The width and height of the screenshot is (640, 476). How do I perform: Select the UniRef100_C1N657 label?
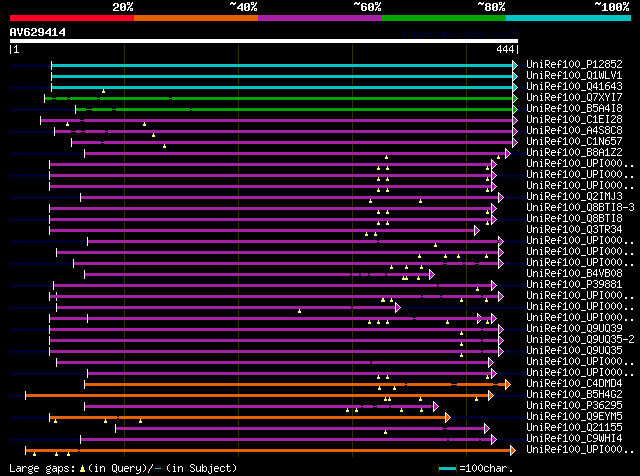574,142
